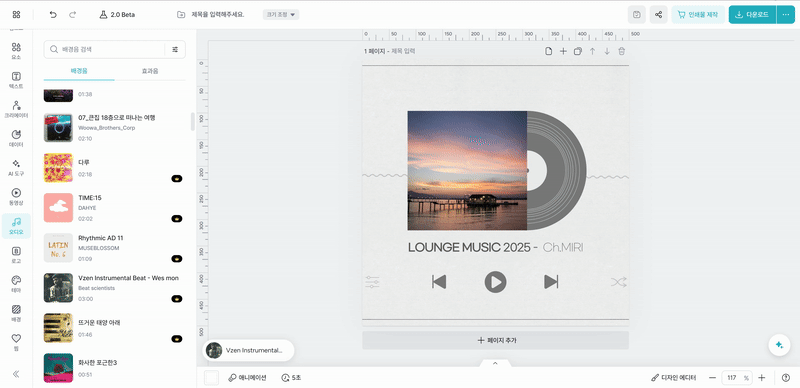Image resolution: width=800 pixels, height=388 pixels.
Task: Select the 오디오 audio sidebar panel
Action: pyautogui.click(x=16, y=226)
